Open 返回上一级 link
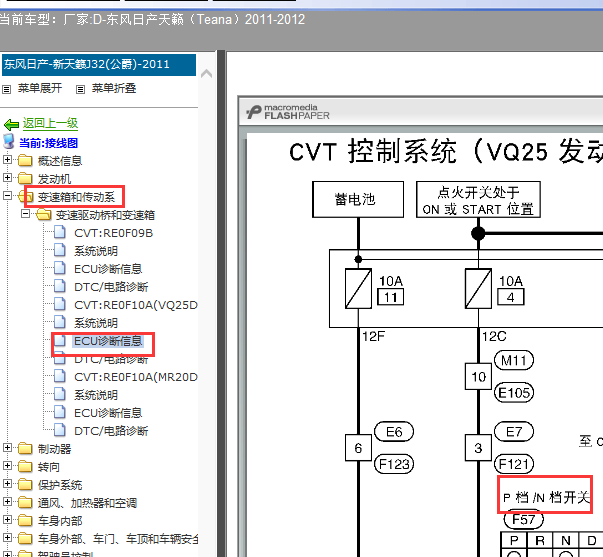This screenshot has height=557, width=603. point(50,123)
